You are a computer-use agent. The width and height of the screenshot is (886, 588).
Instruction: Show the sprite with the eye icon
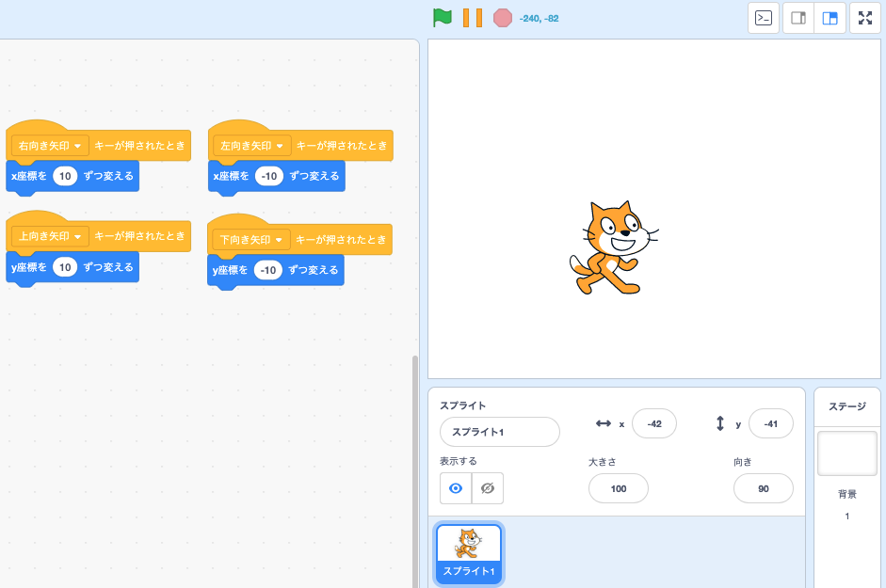point(456,488)
